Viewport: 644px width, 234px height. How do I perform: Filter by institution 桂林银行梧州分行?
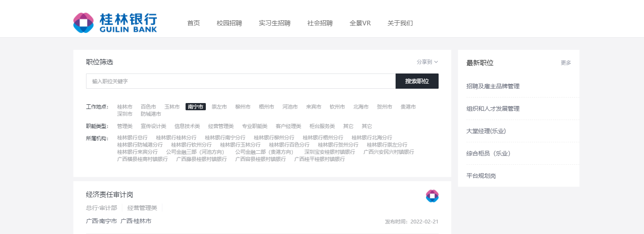[323, 138]
